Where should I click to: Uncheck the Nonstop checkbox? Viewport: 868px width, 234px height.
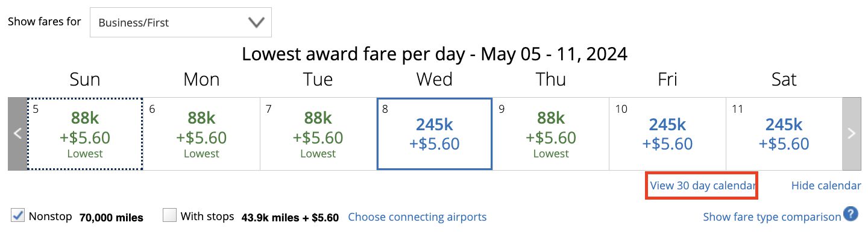18,215
